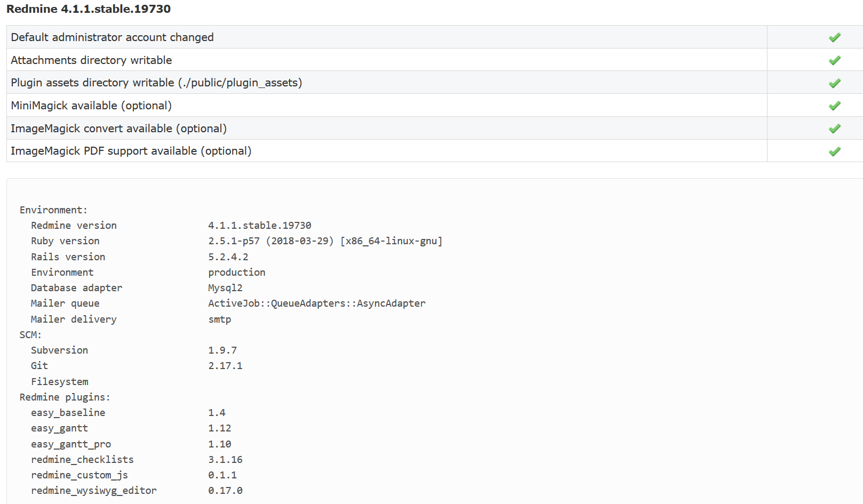Click the 'redmine_checklists' plugin name
This screenshot has width=863, height=504.
click(x=82, y=460)
